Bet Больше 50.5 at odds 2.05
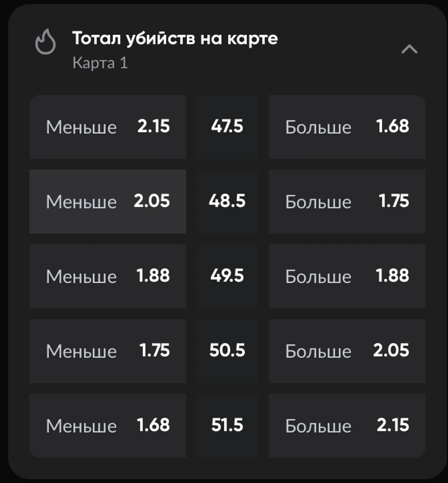448x483 pixels. [347, 351]
